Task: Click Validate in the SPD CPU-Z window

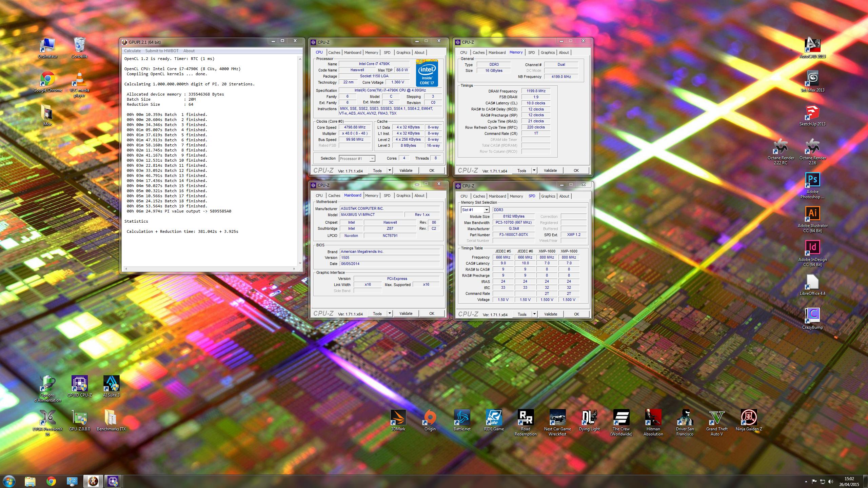Action: [551, 314]
